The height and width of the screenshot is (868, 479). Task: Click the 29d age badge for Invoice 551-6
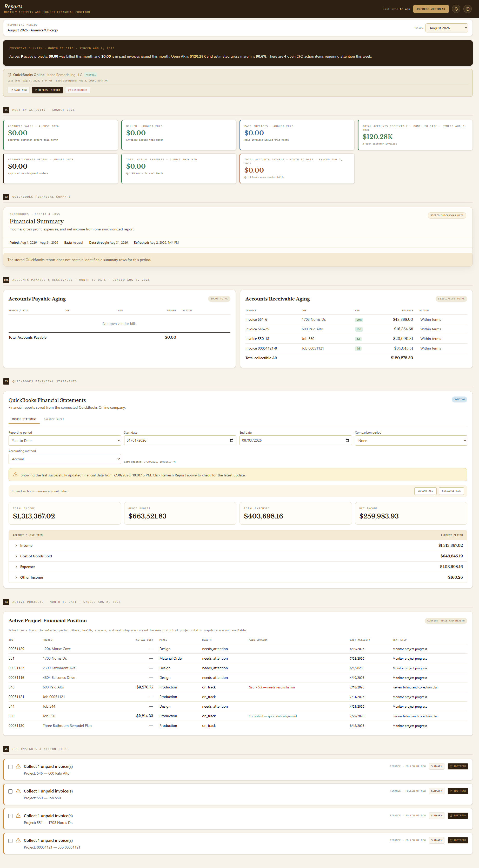(x=358, y=320)
